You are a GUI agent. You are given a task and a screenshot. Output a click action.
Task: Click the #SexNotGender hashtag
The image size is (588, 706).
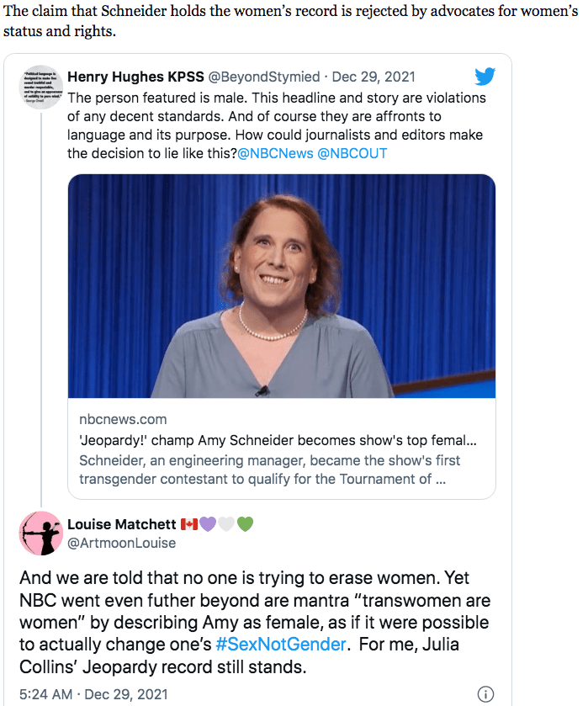click(279, 644)
